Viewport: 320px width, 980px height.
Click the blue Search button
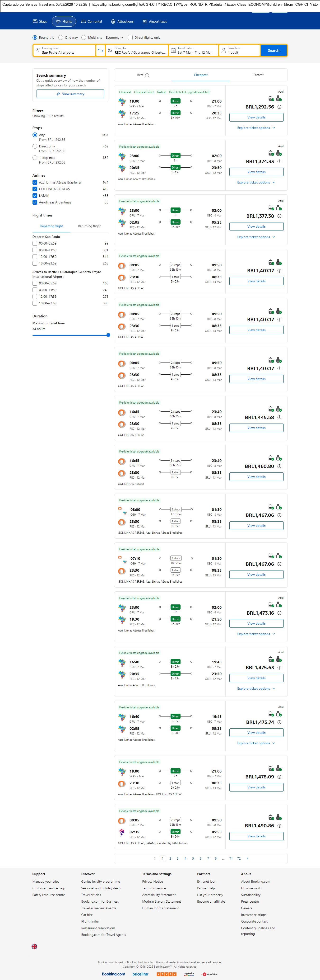273,50
